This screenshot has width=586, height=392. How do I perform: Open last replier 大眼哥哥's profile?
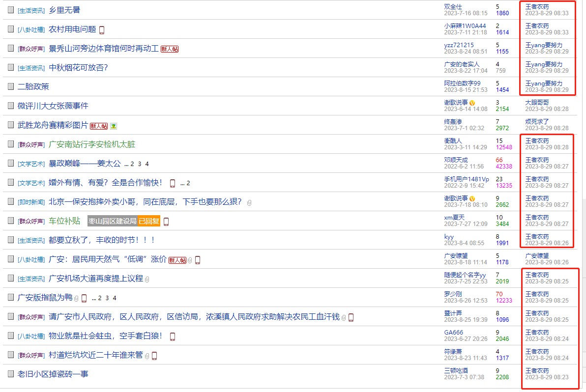click(537, 102)
